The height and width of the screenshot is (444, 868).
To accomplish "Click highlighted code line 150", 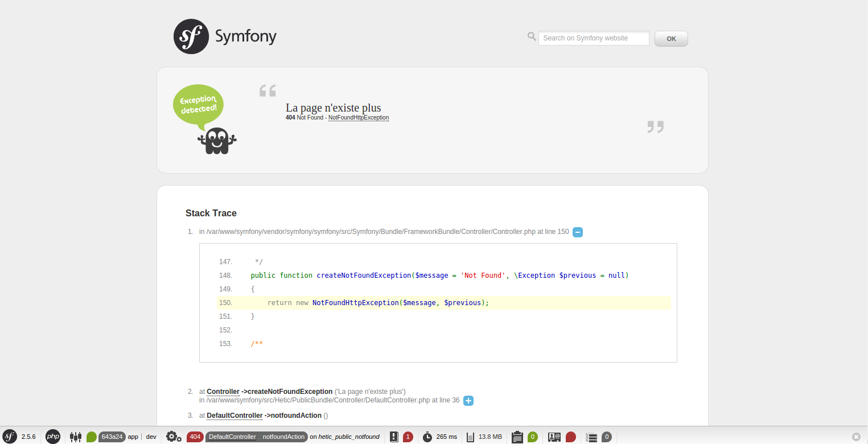I will pyautogui.click(x=444, y=303).
